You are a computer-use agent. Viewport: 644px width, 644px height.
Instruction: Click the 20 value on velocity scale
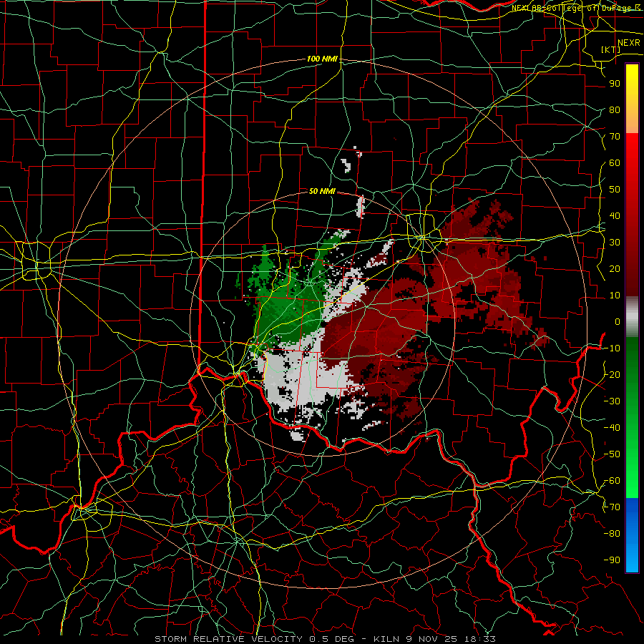click(615, 269)
